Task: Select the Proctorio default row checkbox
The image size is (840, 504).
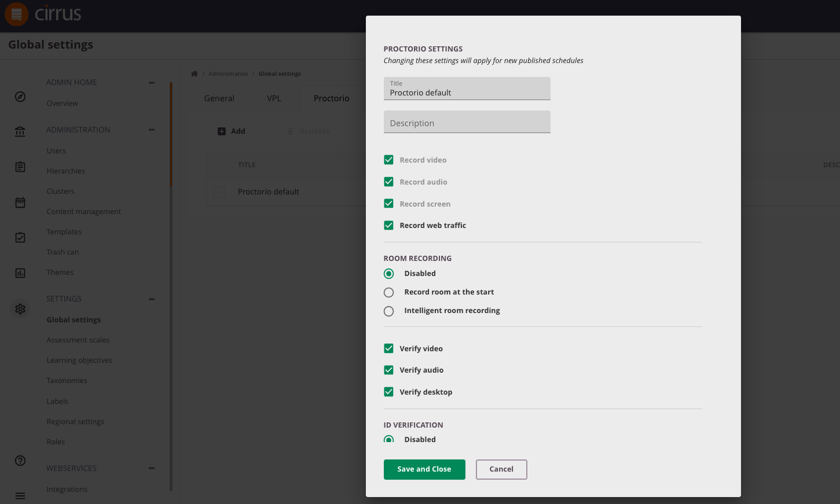Action: [x=219, y=192]
